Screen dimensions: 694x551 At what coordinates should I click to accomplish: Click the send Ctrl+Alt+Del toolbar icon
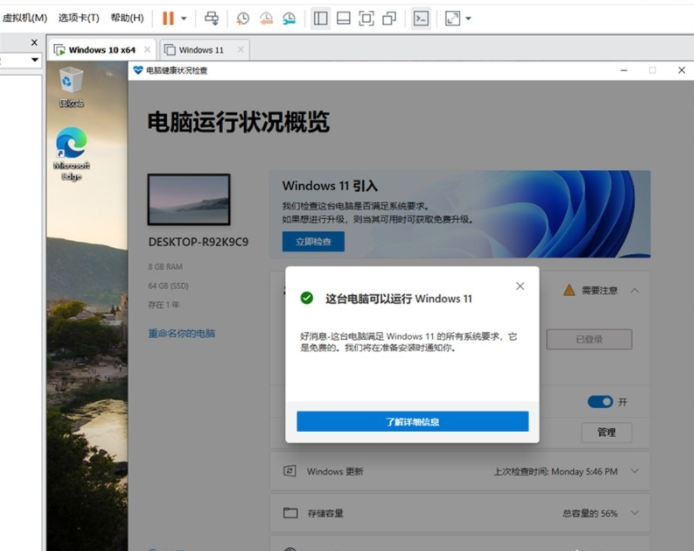tap(211, 18)
